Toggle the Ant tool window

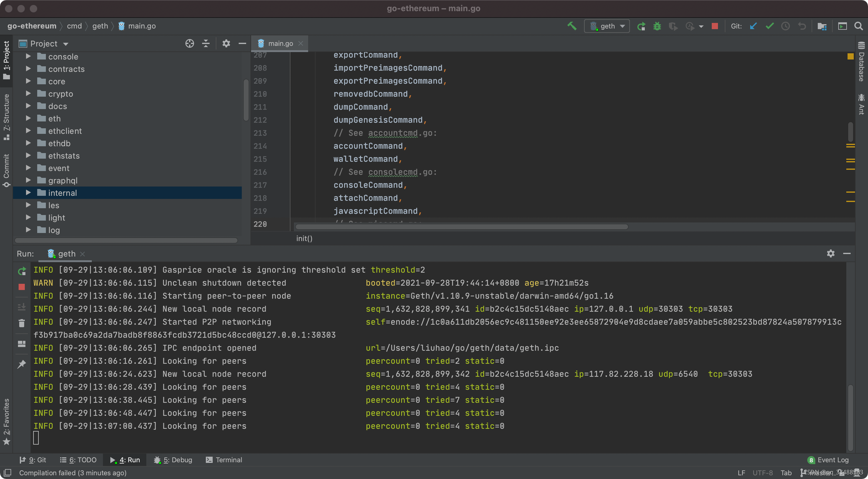tap(861, 104)
